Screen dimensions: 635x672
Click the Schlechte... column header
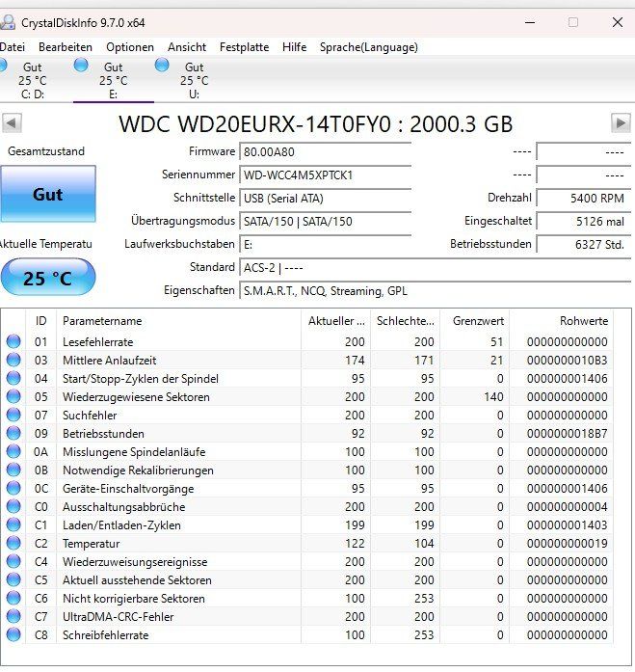[406, 320]
